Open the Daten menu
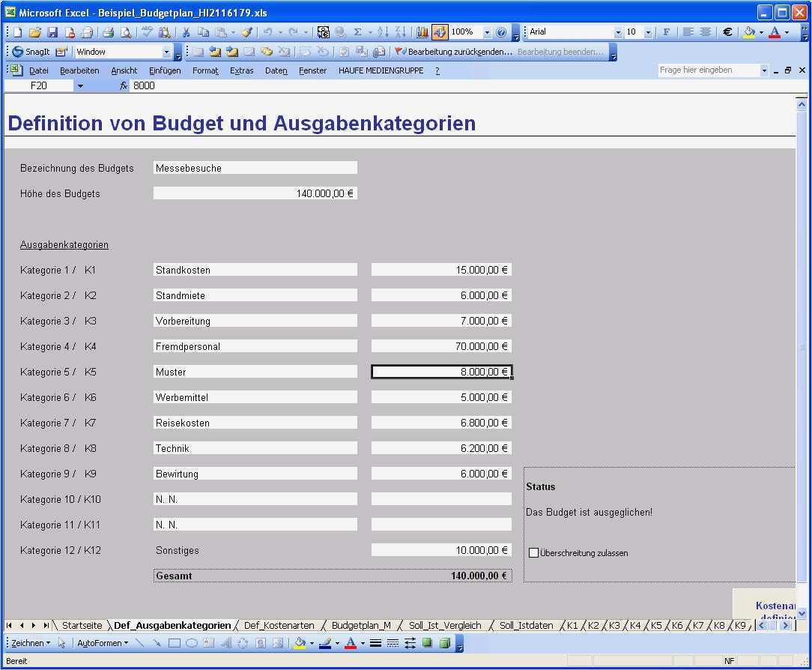This screenshot has width=812, height=670. tap(276, 70)
